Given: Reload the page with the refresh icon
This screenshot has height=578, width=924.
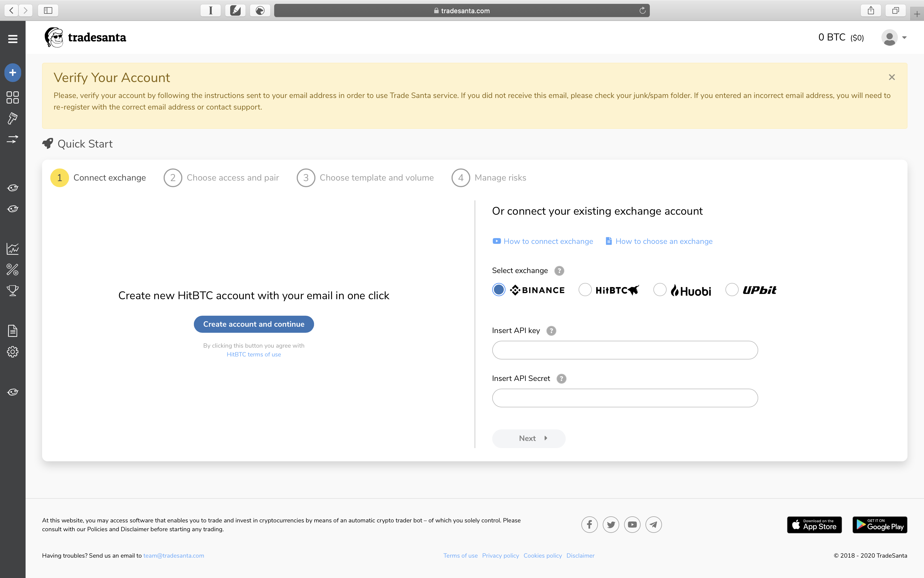Looking at the screenshot, I should (x=643, y=10).
